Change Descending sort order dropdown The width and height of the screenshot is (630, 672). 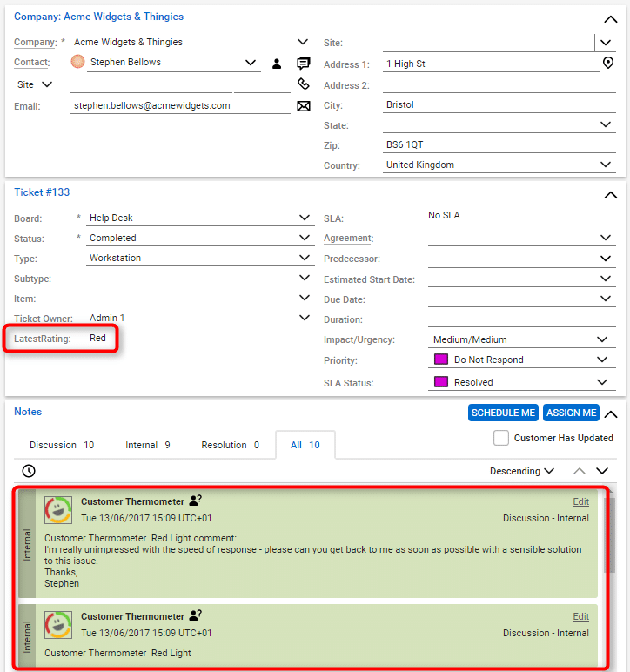point(522,471)
